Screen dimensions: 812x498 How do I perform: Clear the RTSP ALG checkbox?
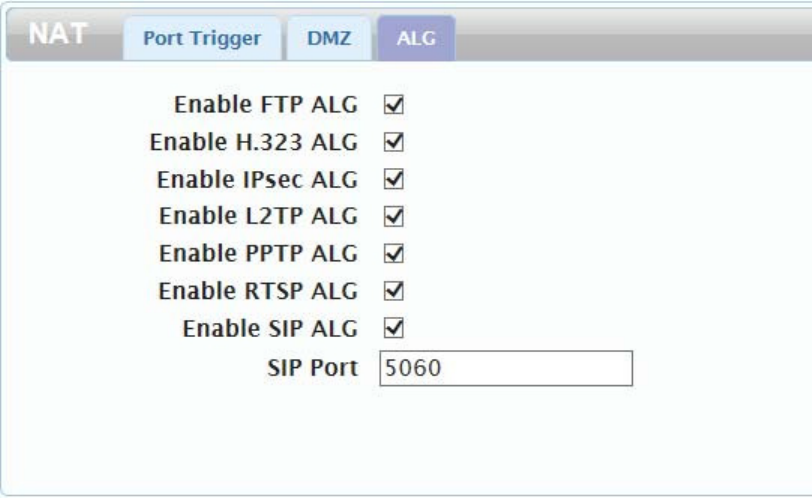coord(394,290)
